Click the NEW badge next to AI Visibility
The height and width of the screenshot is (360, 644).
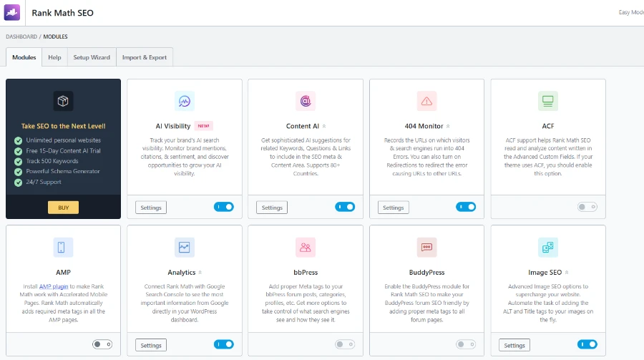(x=203, y=126)
